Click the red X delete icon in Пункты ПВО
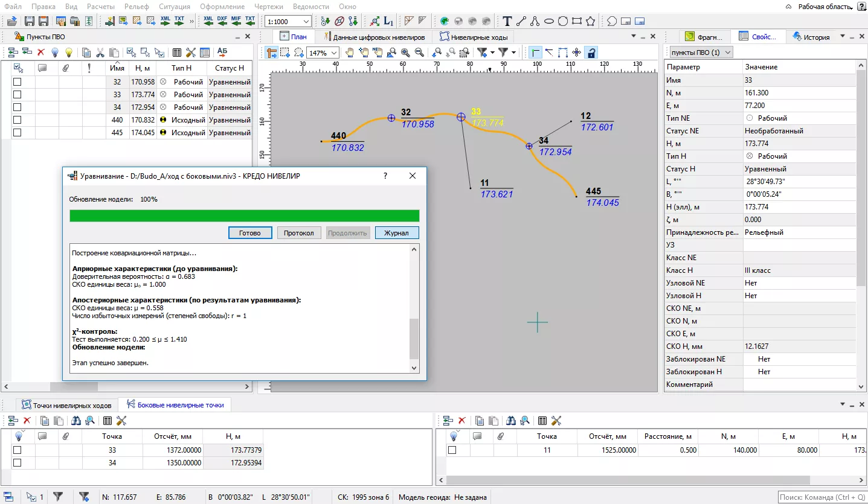The image size is (868, 504). coord(41,53)
